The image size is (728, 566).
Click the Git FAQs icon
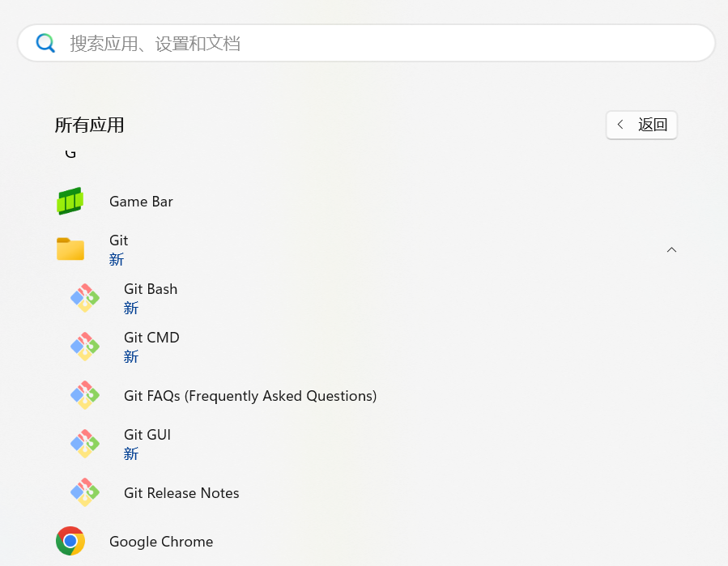84,395
